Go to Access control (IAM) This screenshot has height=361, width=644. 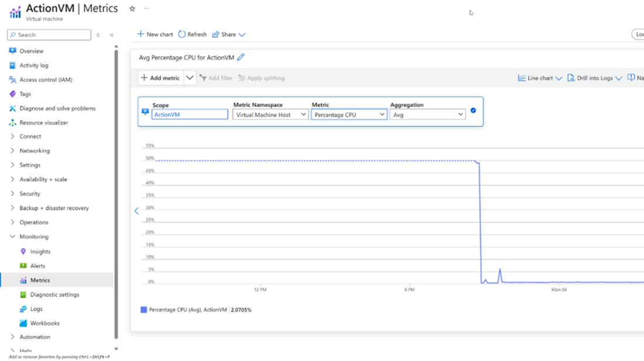coord(46,80)
